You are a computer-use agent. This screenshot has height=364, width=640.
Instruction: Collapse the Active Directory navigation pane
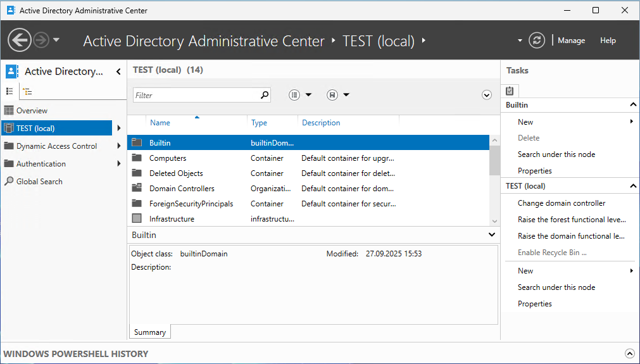tap(118, 72)
